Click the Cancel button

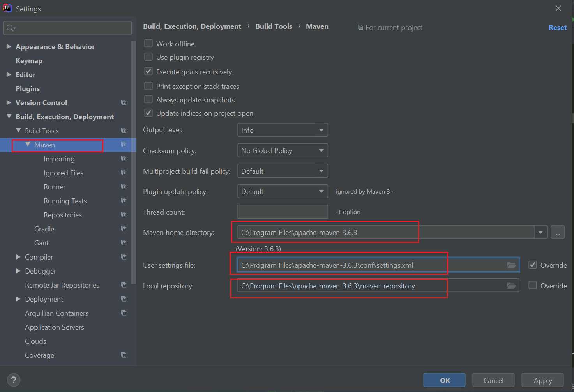(493, 380)
